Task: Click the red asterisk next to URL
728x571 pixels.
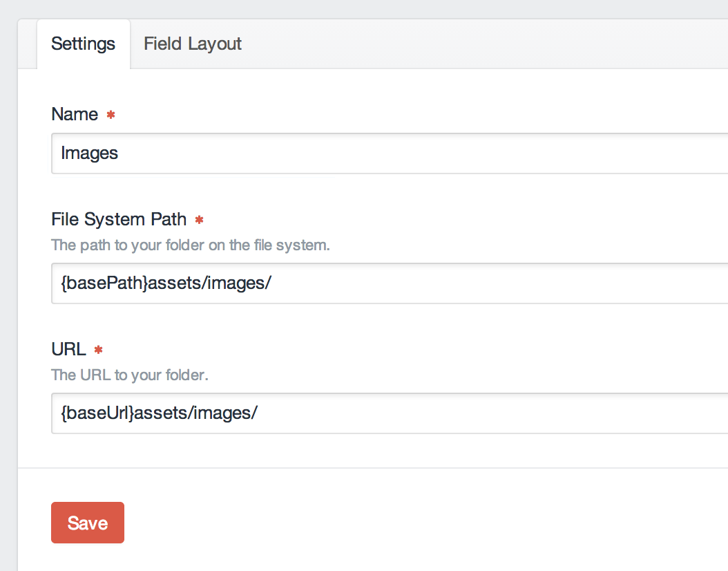Action: pos(98,350)
